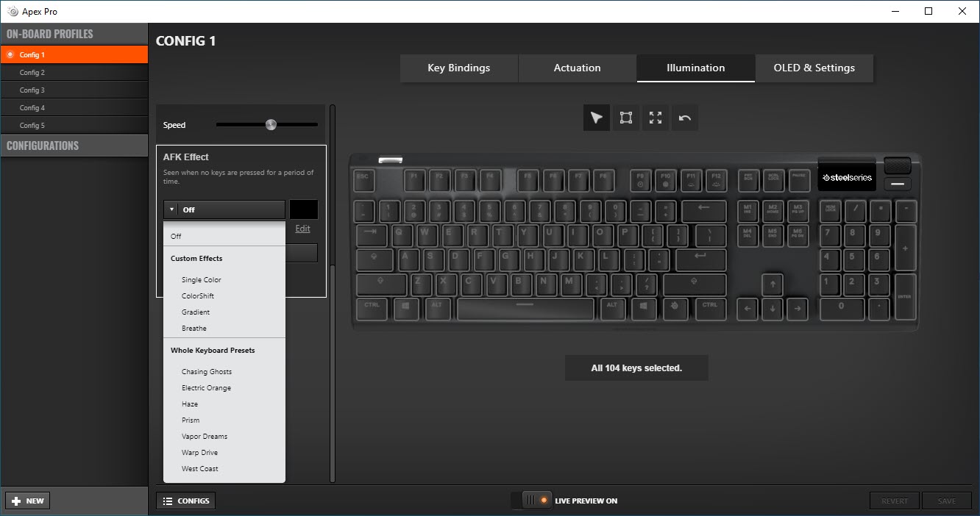
Task: Click the volume roller on the keyboard image
Action: pos(898,165)
